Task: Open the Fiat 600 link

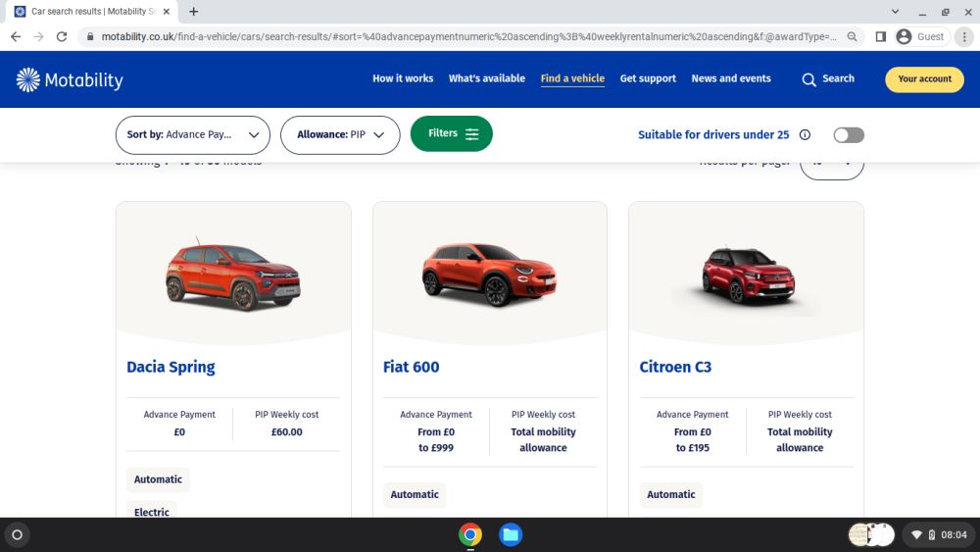Action: point(412,367)
